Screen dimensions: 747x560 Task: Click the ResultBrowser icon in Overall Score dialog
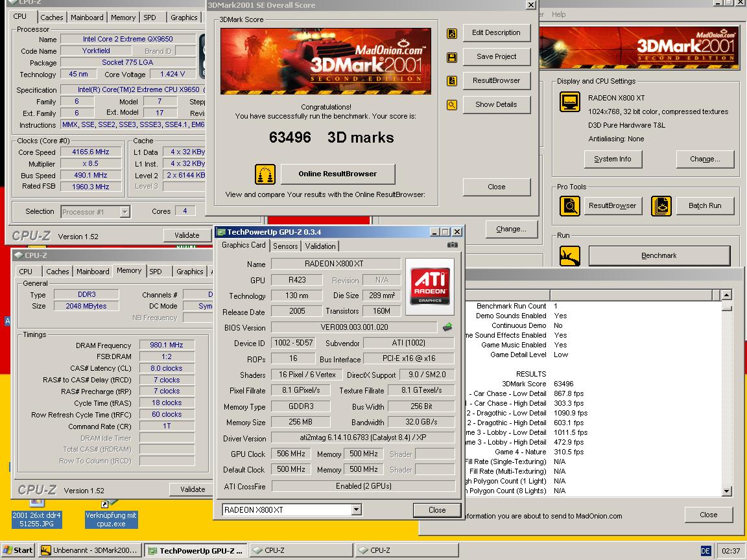click(x=451, y=81)
